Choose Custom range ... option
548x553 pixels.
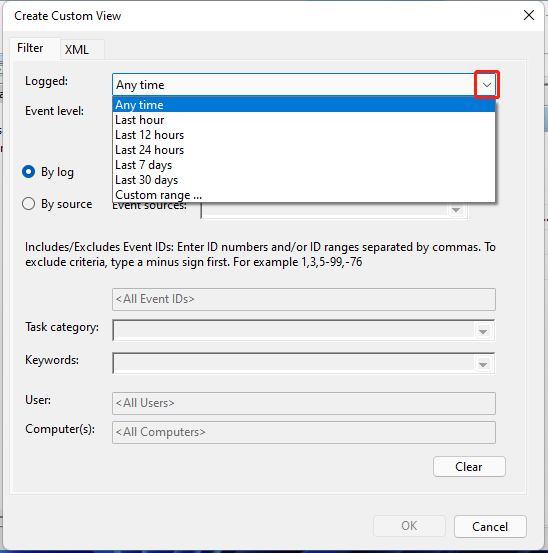click(x=304, y=195)
